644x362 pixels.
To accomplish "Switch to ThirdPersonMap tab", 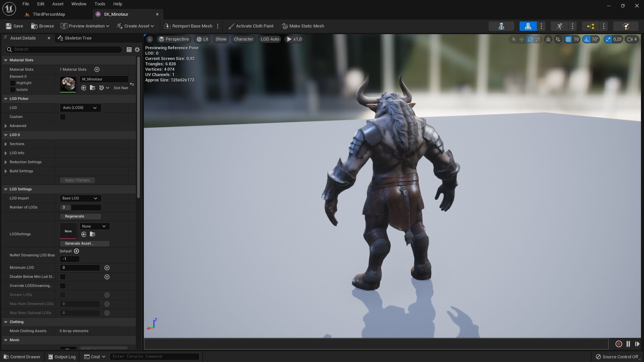I will (x=49, y=14).
